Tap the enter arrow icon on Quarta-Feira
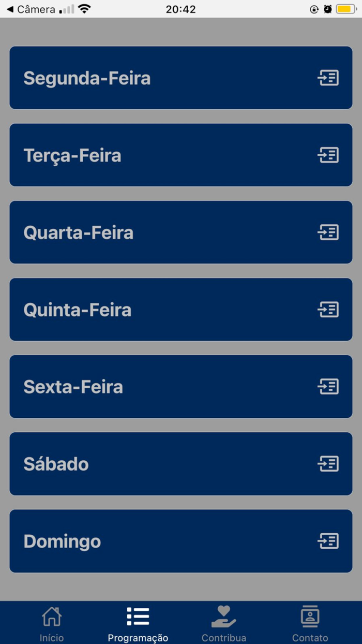The image size is (362, 644). 328,232
